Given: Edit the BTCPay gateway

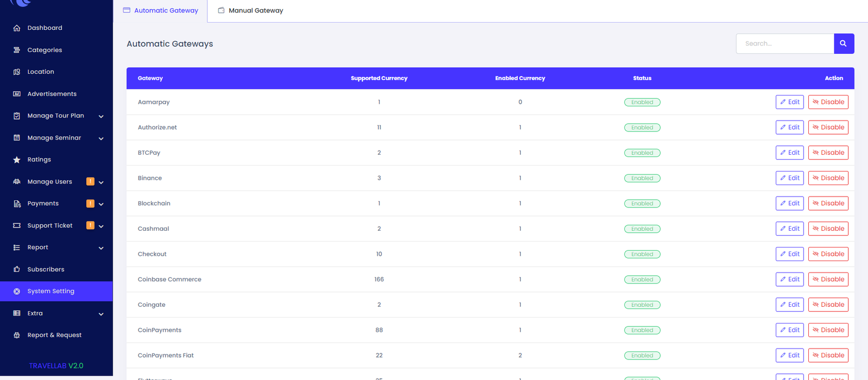Looking at the screenshot, I should [x=789, y=153].
